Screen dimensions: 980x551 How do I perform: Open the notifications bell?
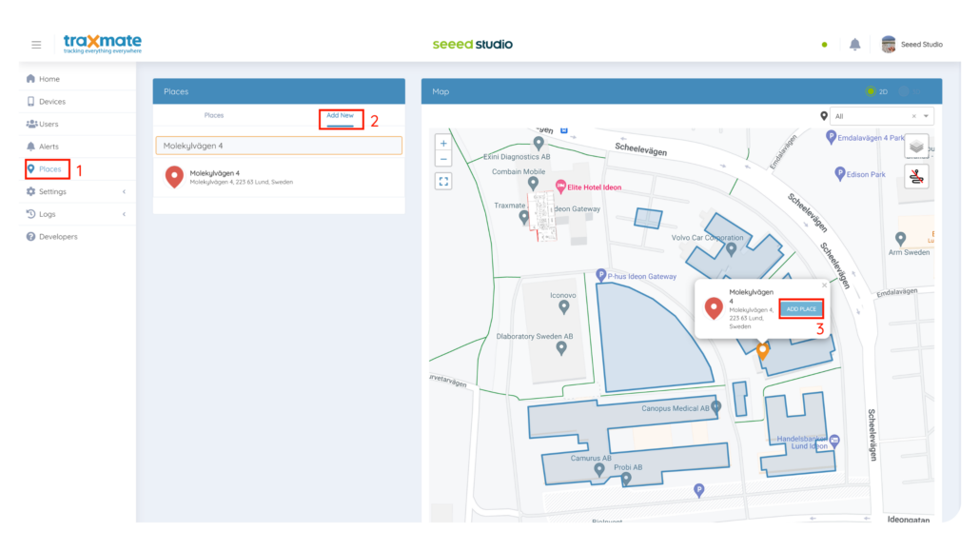(x=854, y=45)
